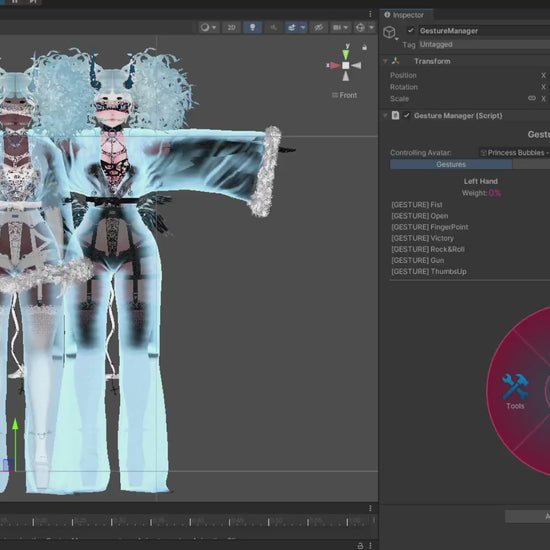Select the Gestures tab
The image size is (550, 550).
click(x=451, y=164)
